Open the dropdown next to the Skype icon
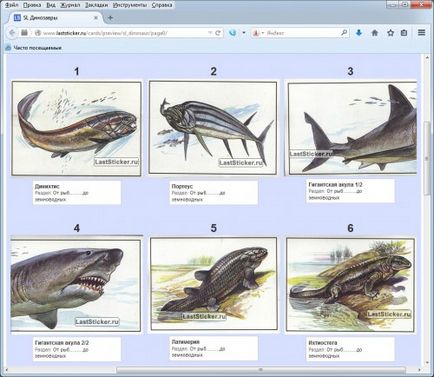The image size is (434, 377). [244, 33]
